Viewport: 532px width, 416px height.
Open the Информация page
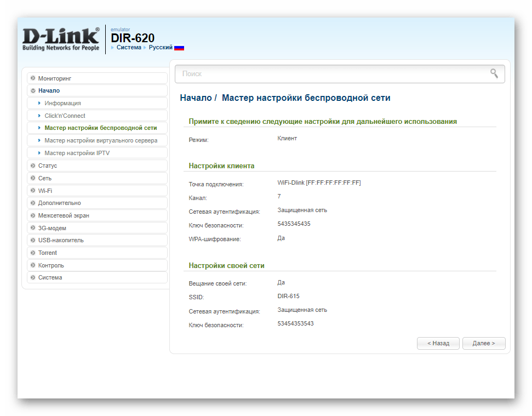pyautogui.click(x=62, y=103)
